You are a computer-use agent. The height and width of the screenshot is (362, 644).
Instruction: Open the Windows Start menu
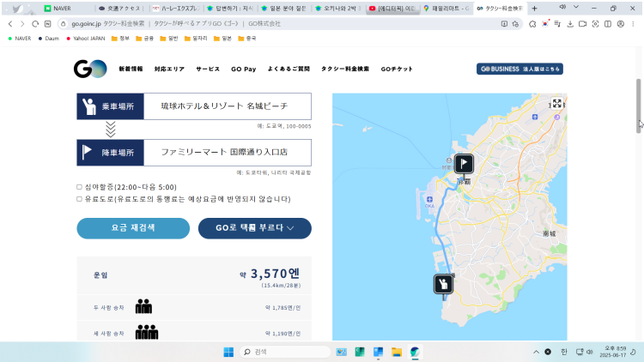tap(228, 352)
